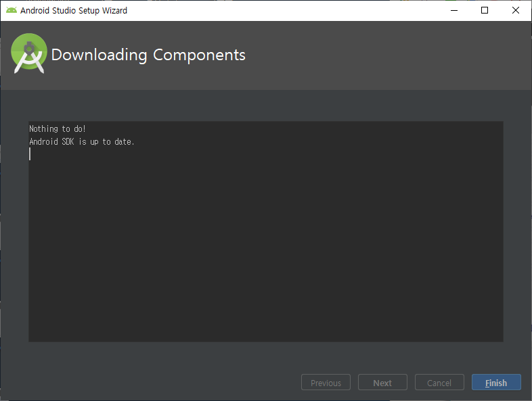Click the 'Android Studio Setup Wizard' window title

point(74,11)
